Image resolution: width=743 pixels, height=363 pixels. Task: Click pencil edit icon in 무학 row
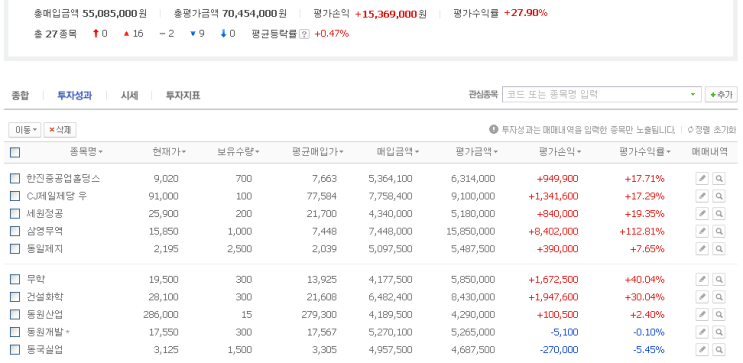click(x=702, y=280)
